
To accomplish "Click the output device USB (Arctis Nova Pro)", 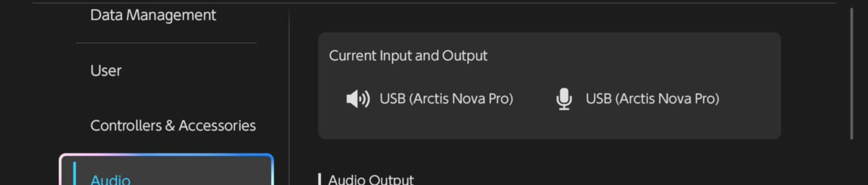I will coord(446,99).
